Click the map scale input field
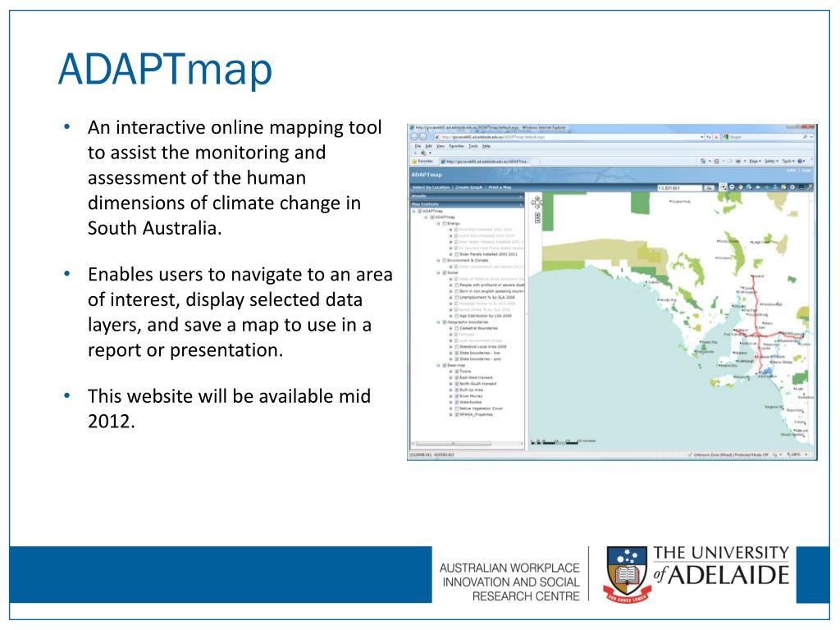The image size is (840, 630). pos(680,188)
